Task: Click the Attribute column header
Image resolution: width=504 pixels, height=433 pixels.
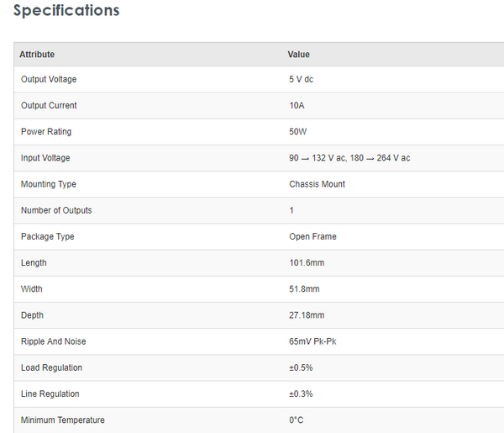Action: pyautogui.click(x=37, y=55)
